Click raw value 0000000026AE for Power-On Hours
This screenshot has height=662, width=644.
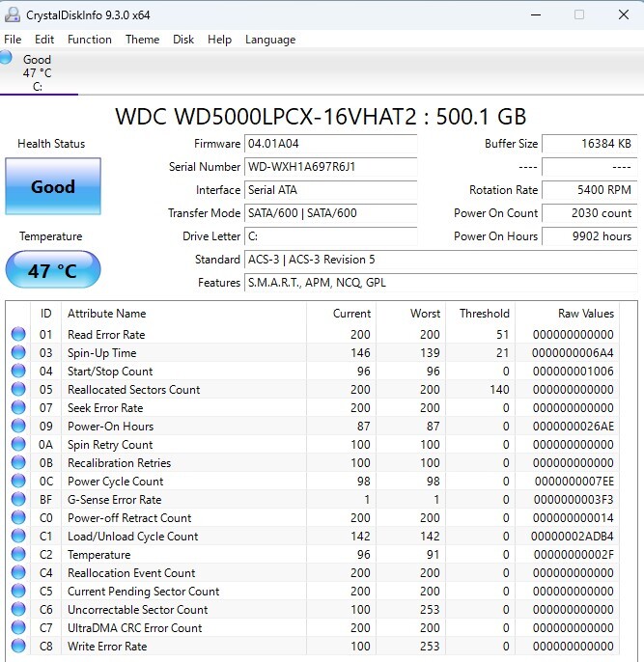[573, 426]
